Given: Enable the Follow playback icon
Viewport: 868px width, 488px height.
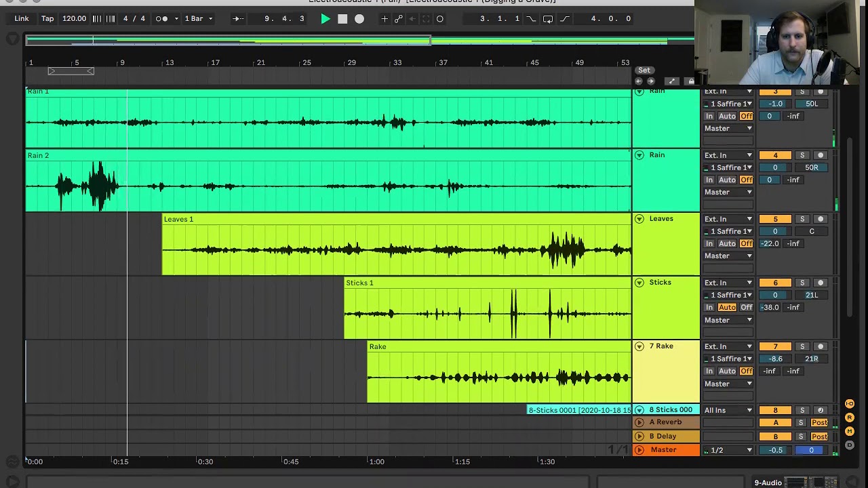Looking at the screenshot, I should 238,19.
